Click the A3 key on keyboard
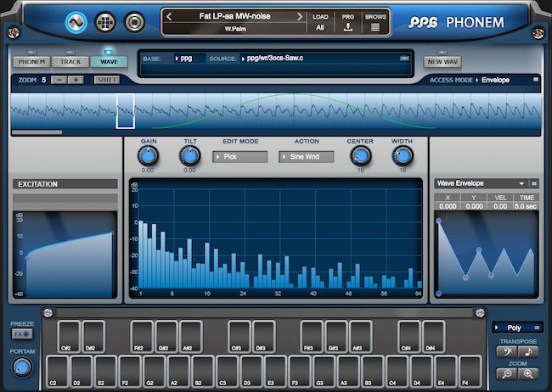The width and height of the screenshot is (552, 392). click(349, 372)
